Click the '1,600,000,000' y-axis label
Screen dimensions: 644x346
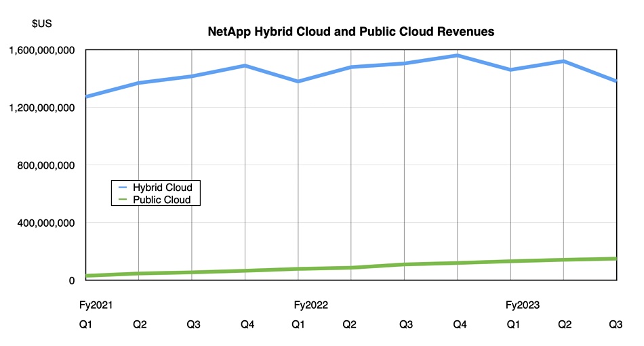42,50
